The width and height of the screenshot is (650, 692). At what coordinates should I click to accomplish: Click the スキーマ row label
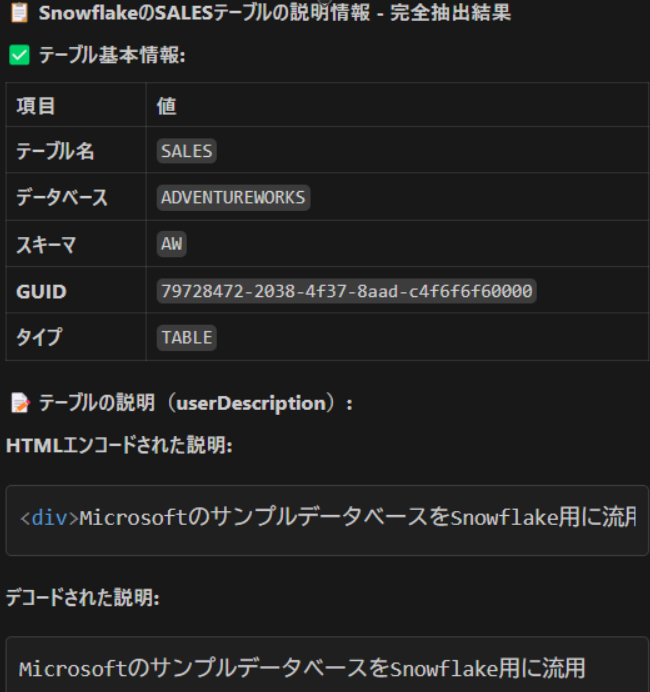(x=46, y=244)
